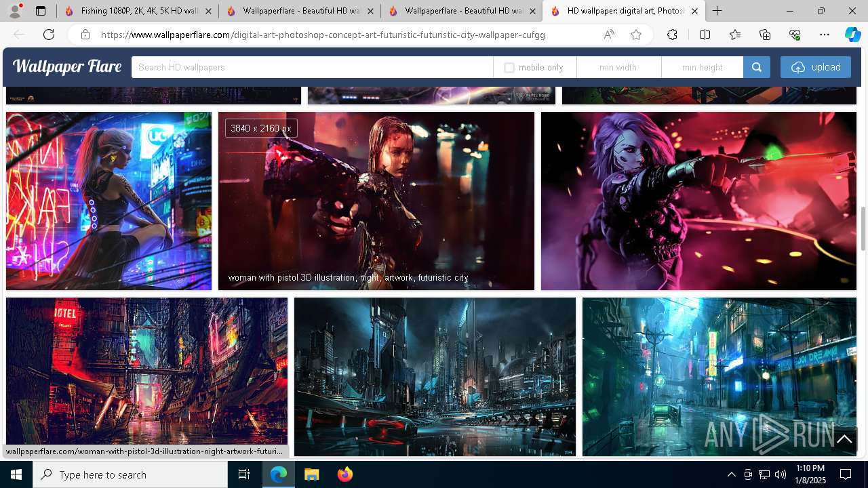
Task: Click the site info padlock icon
Action: tap(85, 35)
